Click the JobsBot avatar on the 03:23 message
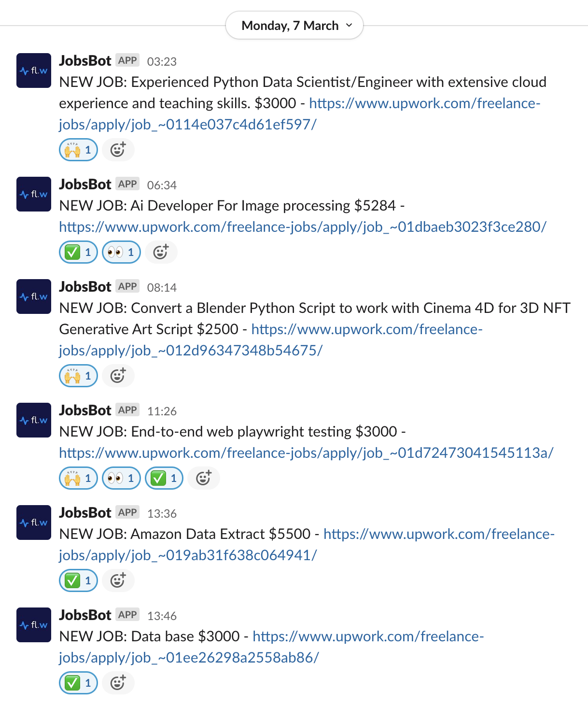The width and height of the screenshot is (588, 706). click(33, 71)
